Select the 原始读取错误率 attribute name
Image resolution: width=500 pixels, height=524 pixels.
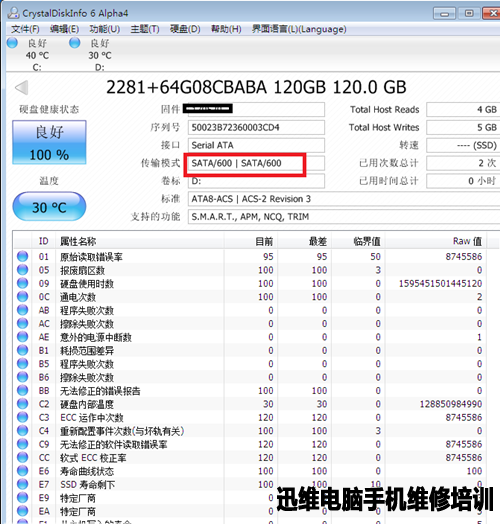91,257
